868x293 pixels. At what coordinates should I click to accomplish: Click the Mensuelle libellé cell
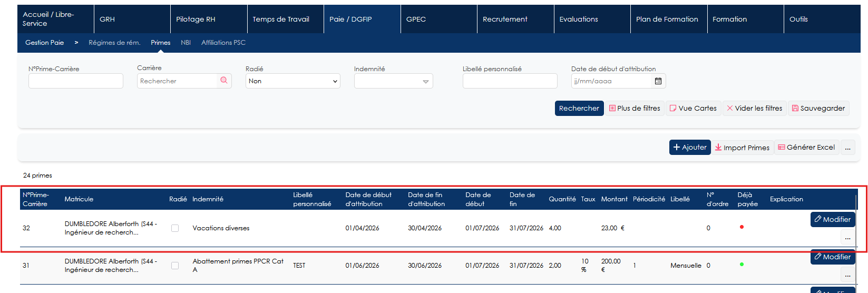(686, 266)
